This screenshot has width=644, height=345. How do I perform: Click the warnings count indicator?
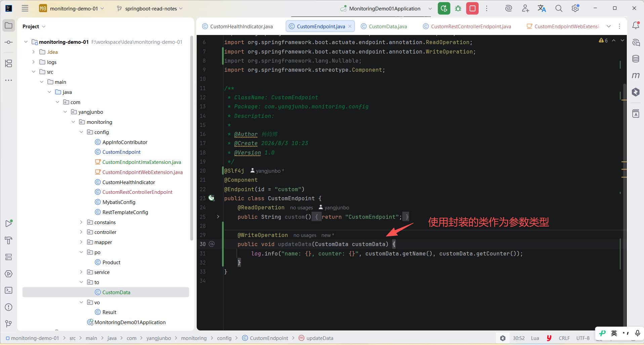603,40
